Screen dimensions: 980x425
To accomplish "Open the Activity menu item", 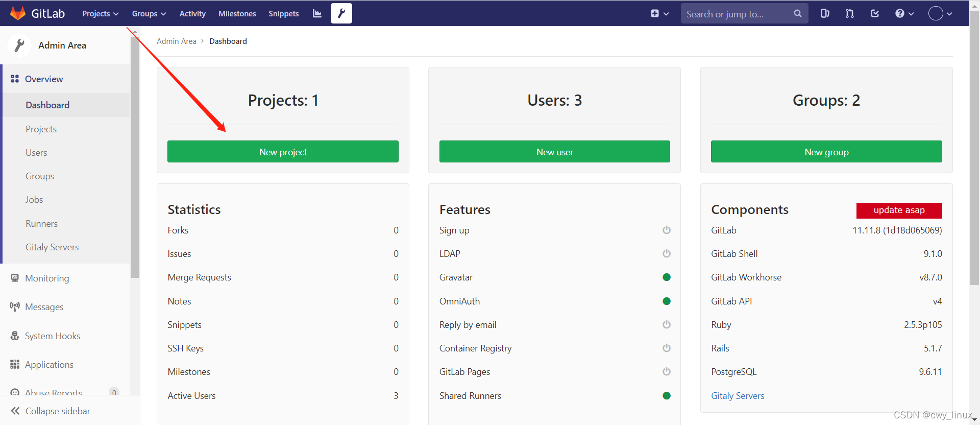I will click(192, 14).
